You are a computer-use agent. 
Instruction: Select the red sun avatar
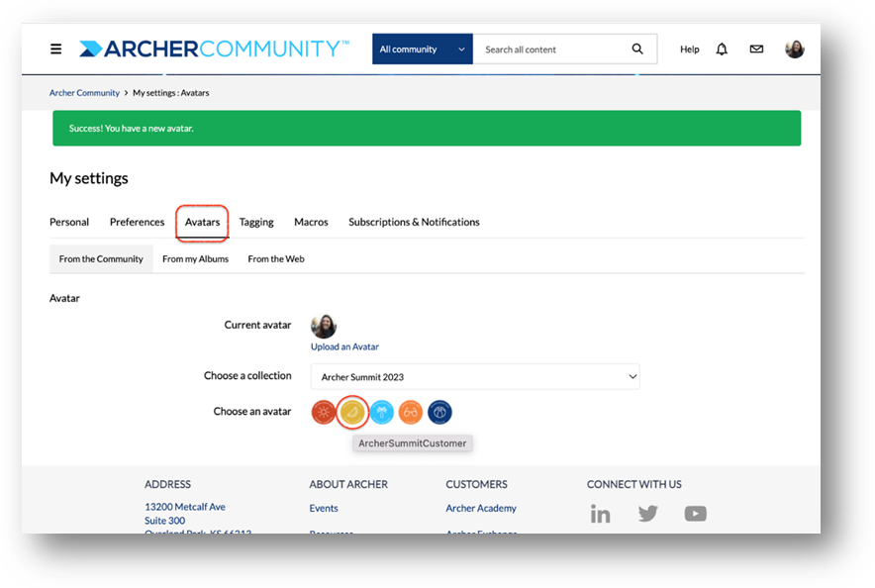323,412
